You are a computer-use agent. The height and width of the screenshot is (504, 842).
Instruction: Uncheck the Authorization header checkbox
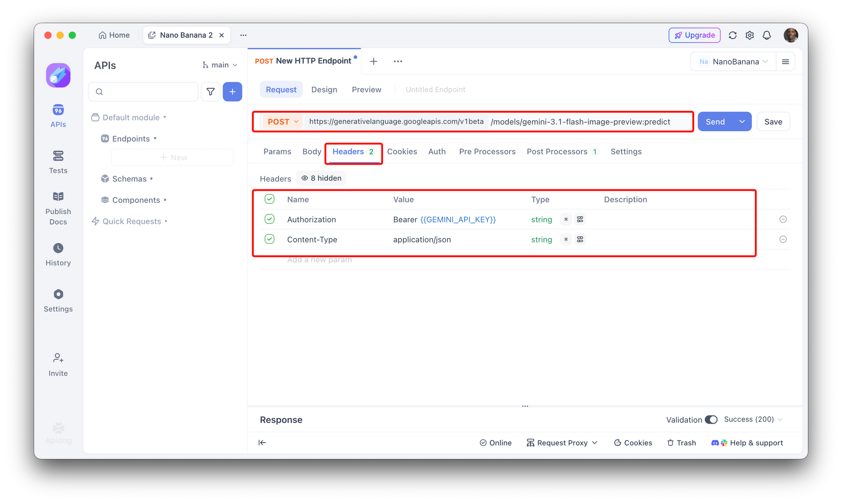[x=269, y=219]
